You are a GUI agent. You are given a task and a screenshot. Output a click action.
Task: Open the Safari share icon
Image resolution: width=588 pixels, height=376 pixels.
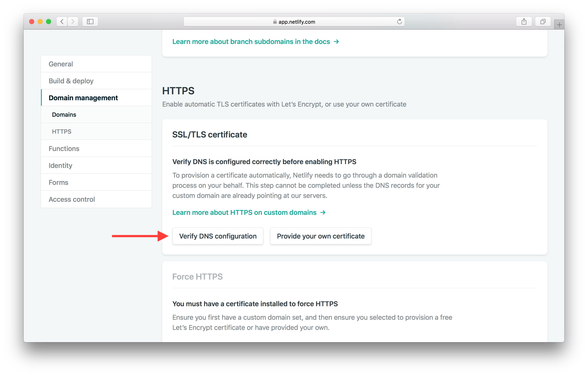pos(524,22)
